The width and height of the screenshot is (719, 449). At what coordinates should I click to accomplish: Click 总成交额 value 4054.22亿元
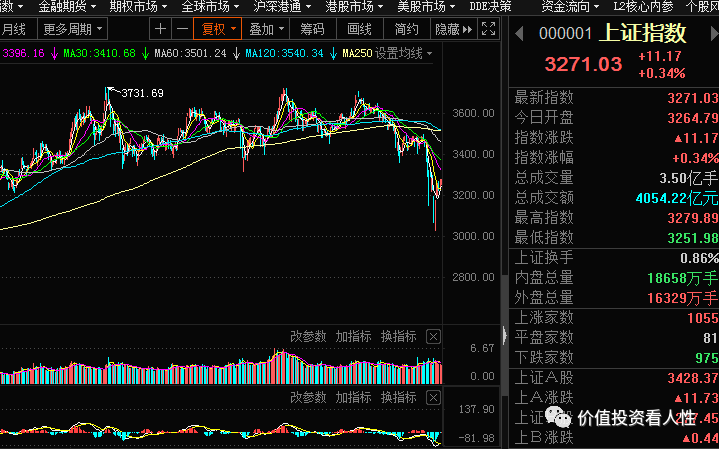point(677,198)
